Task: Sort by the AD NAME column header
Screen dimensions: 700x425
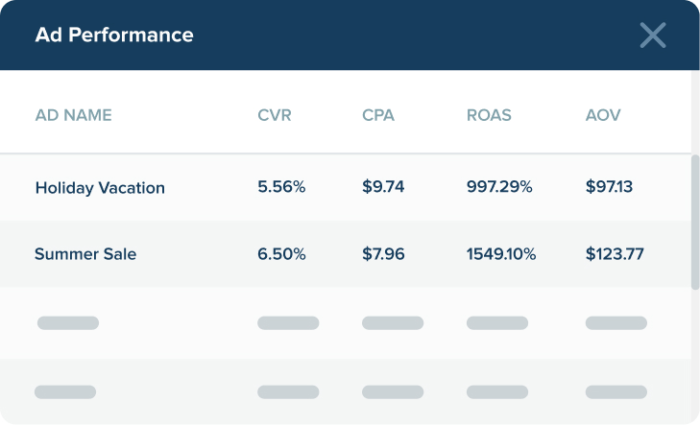Action: click(x=73, y=115)
